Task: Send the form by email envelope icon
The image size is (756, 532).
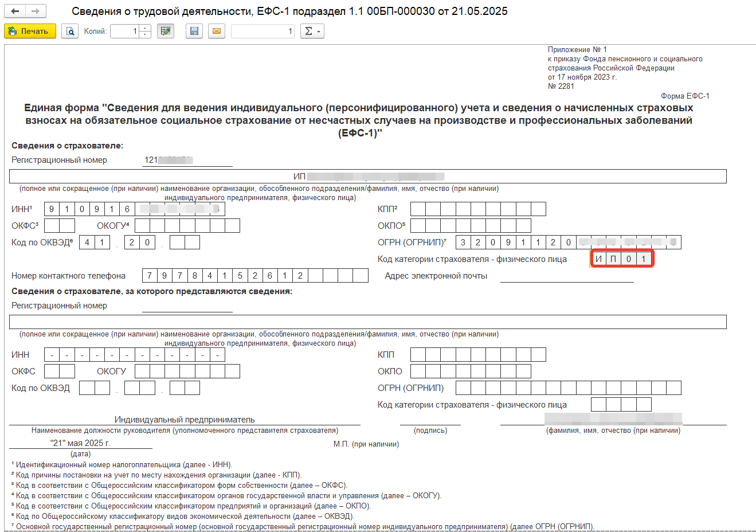Action: [x=217, y=31]
